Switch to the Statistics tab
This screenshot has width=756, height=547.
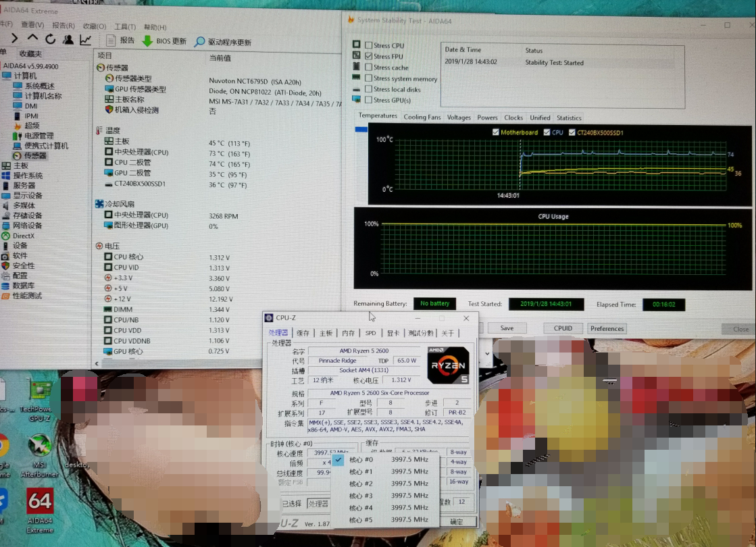569,118
